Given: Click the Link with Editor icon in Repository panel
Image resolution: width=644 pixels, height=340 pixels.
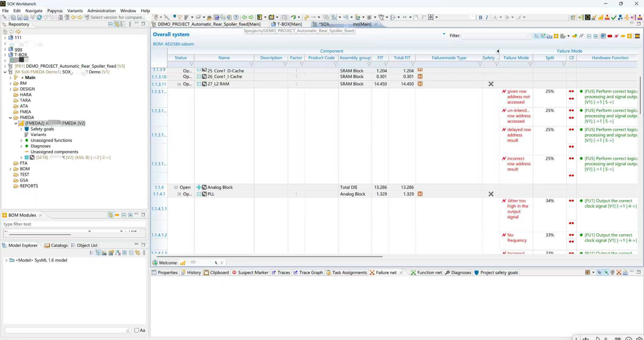Looking at the screenshot, I should tap(117, 24).
